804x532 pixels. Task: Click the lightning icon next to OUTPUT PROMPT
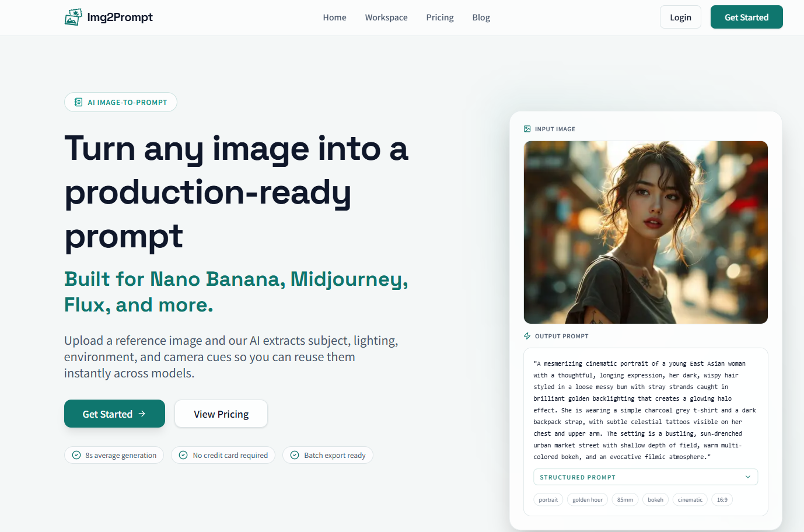pyautogui.click(x=527, y=336)
